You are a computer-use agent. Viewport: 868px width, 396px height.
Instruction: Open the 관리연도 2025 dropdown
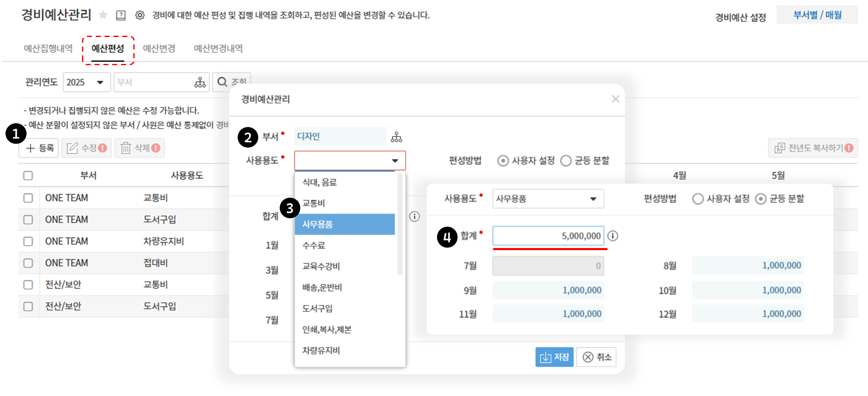[x=86, y=82]
